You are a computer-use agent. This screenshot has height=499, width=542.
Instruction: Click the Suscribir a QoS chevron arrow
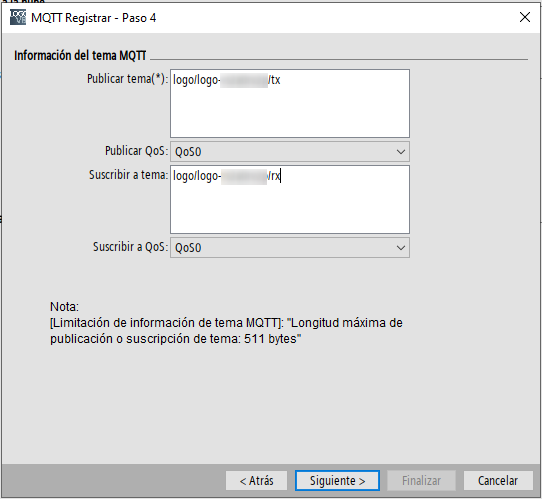tap(401, 248)
